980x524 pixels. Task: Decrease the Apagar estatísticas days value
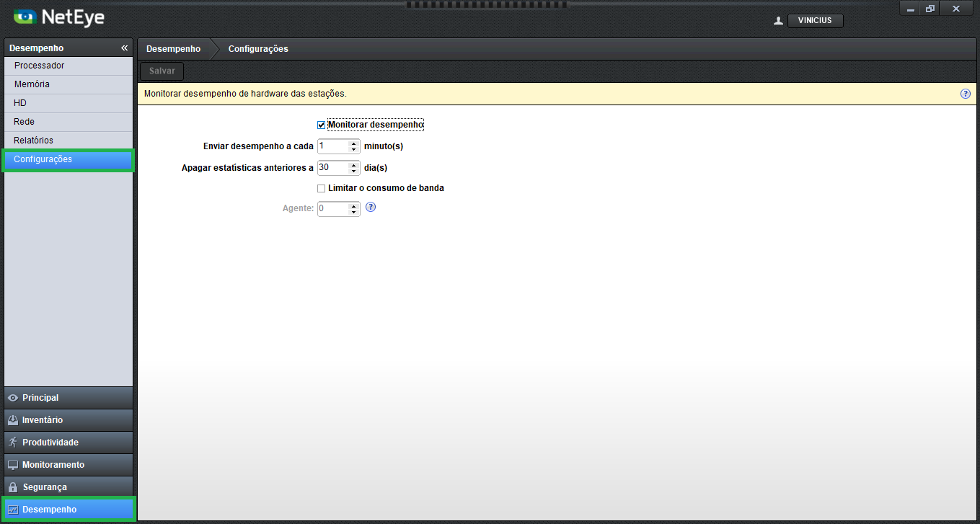click(x=354, y=171)
